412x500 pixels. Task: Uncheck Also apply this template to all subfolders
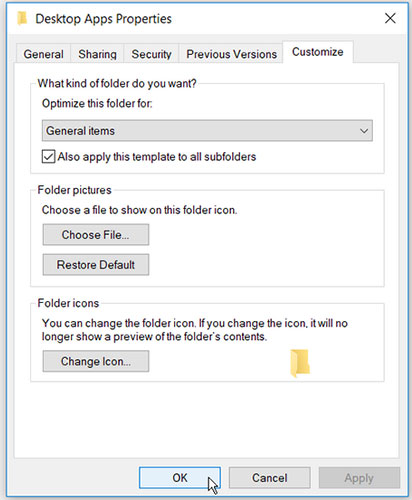[48, 156]
